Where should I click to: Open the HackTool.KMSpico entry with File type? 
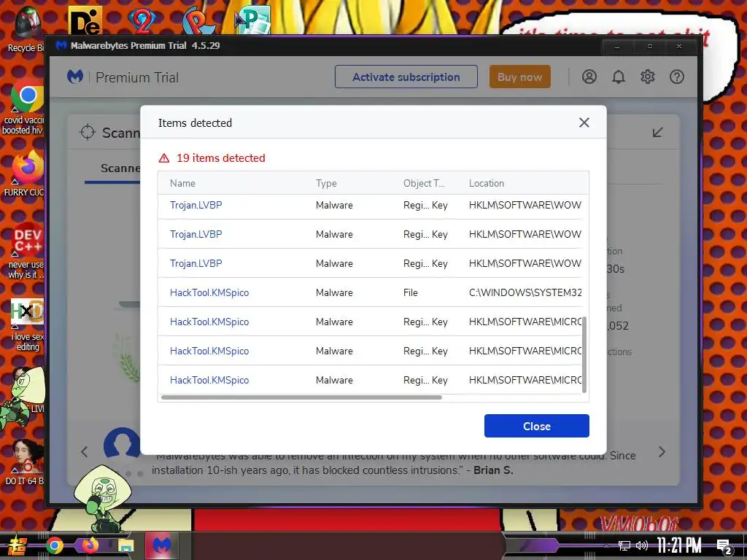[x=209, y=292]
